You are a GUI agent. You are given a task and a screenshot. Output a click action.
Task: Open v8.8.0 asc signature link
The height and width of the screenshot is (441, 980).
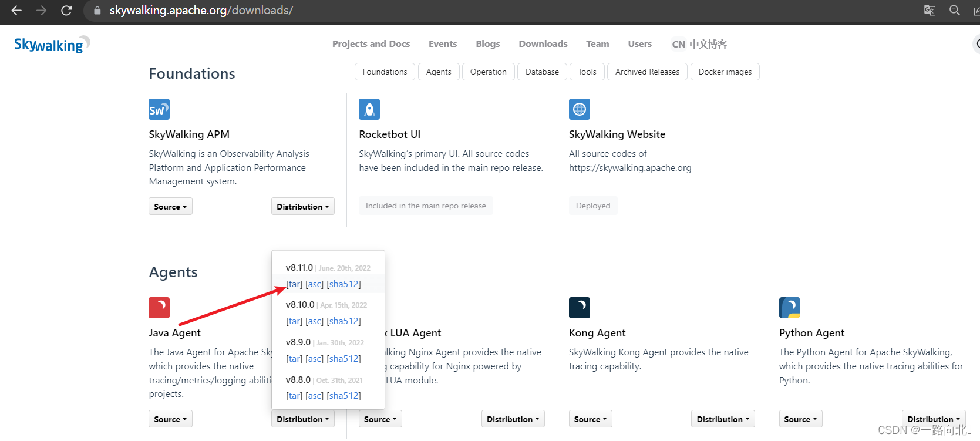[315, 395]
